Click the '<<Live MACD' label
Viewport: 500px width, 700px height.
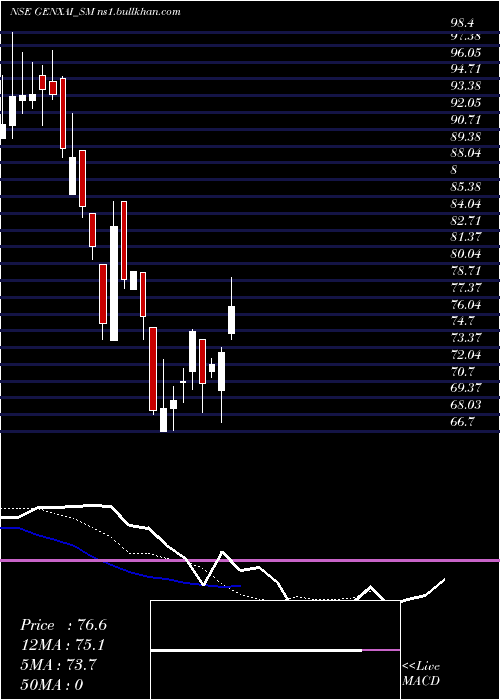[421, 673]
